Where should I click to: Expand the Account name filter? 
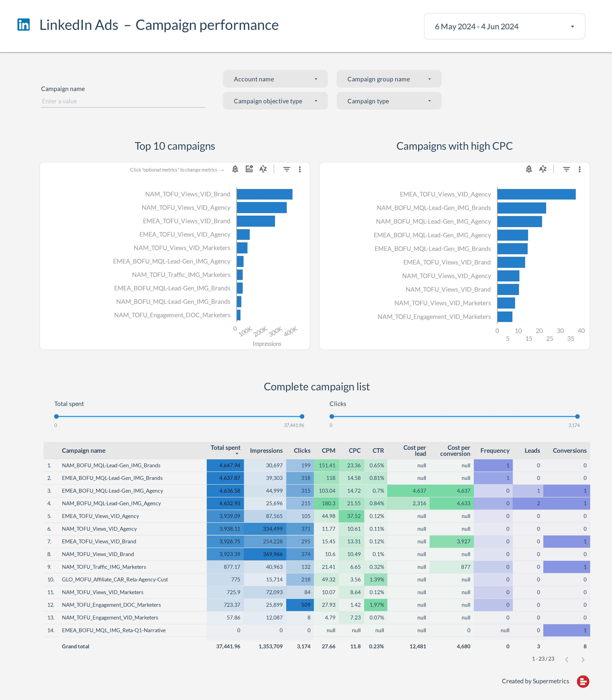[275, 79]
